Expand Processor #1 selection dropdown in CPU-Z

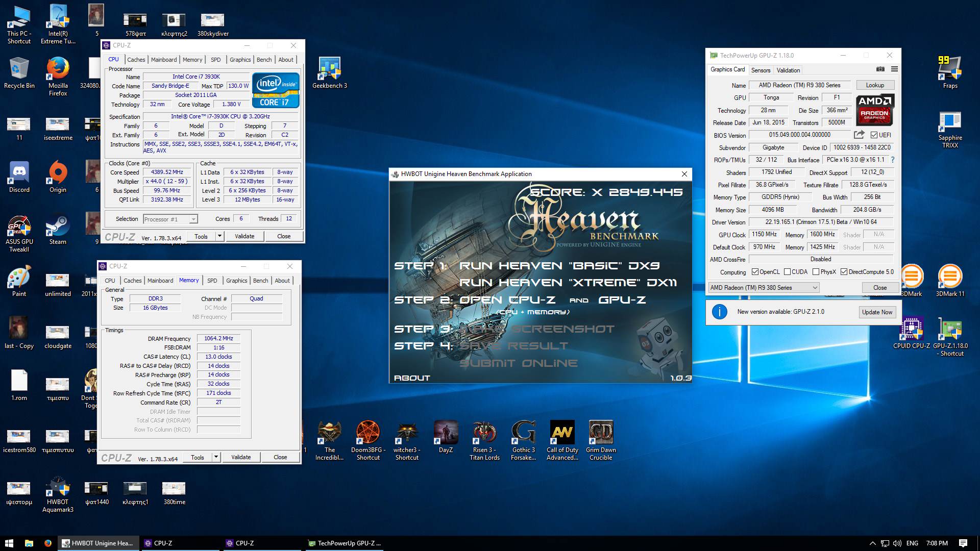coord(193,219)
